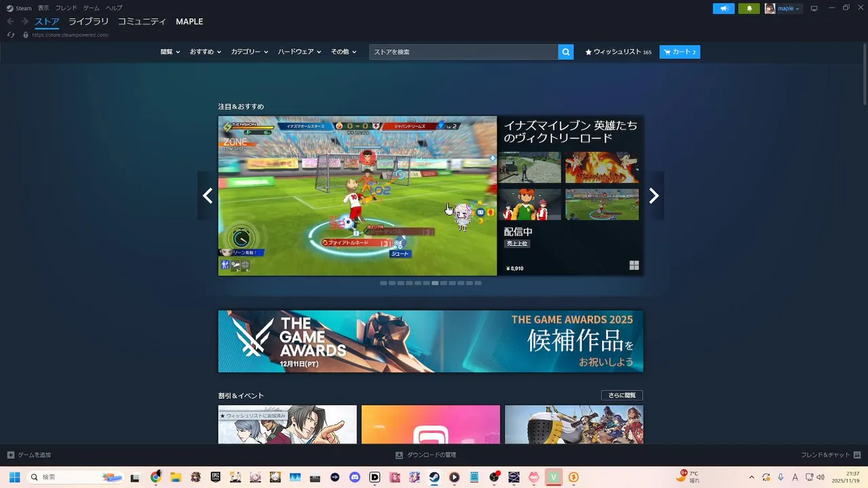
Task: Open Windows Start menu
Action: point(14,477)
